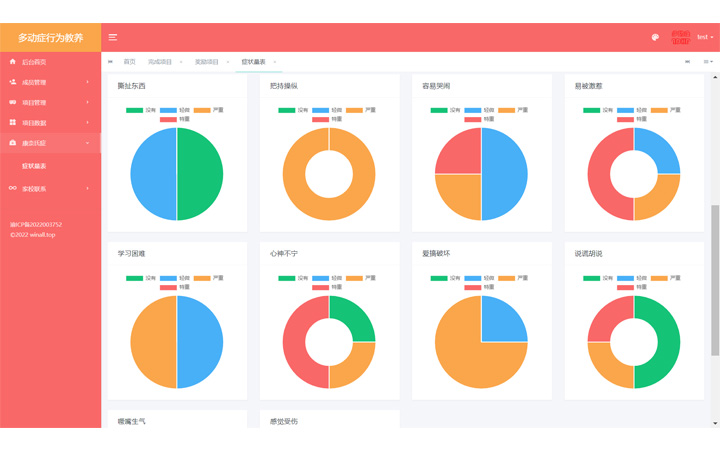This screenshot has width=720, height=450.
Task: Click the hamburger menu collapse icon
Action: click(113, 37)
